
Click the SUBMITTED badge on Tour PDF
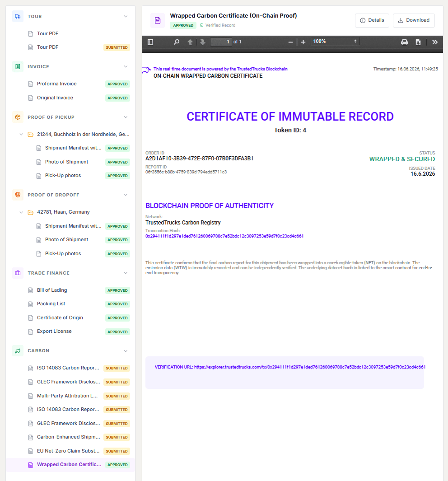[x=117, y=47]
